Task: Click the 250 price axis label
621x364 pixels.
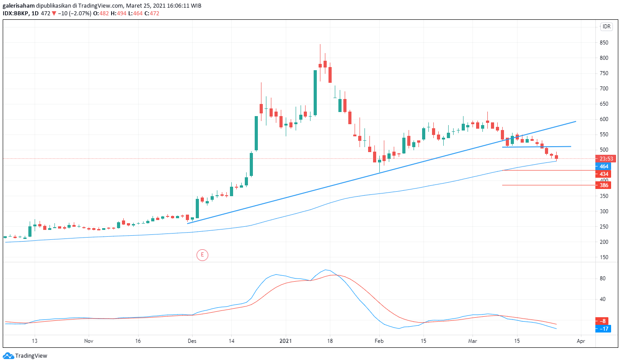Action: coord(604,227)
